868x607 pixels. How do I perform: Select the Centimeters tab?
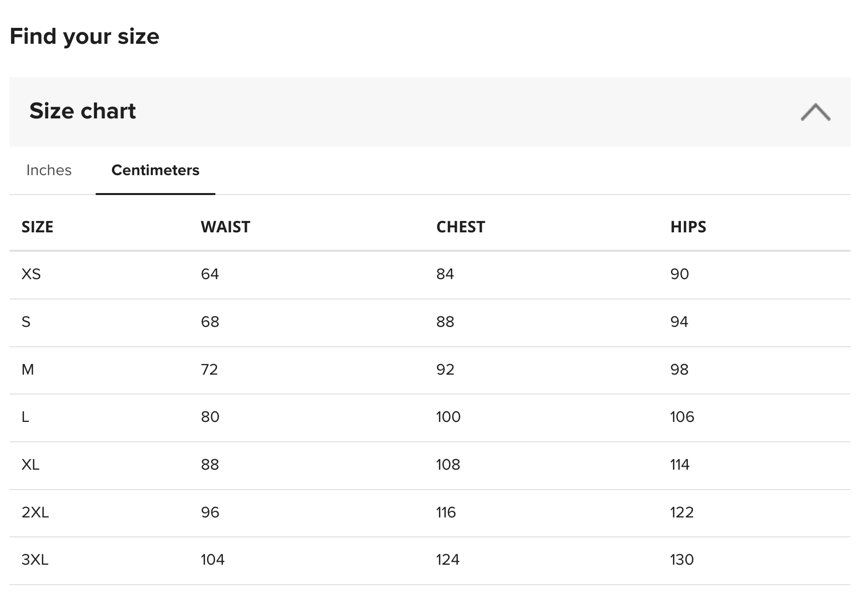point(155,170)
